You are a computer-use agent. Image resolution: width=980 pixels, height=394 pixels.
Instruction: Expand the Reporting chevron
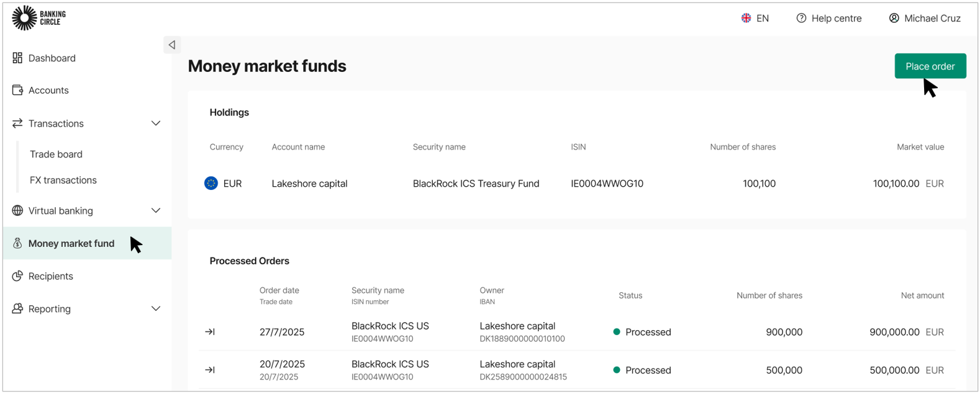[x=156, y=308]
